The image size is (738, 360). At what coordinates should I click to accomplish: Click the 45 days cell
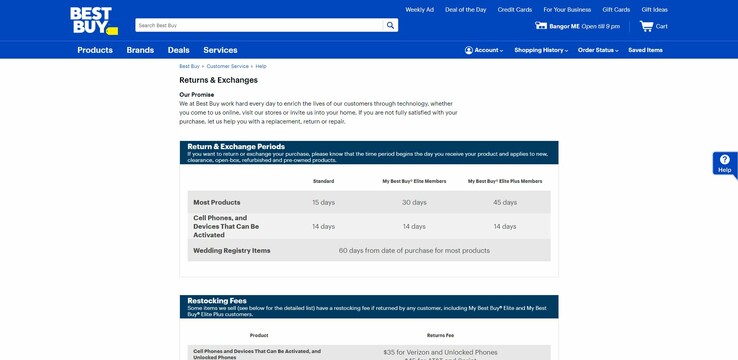(505, 202)
